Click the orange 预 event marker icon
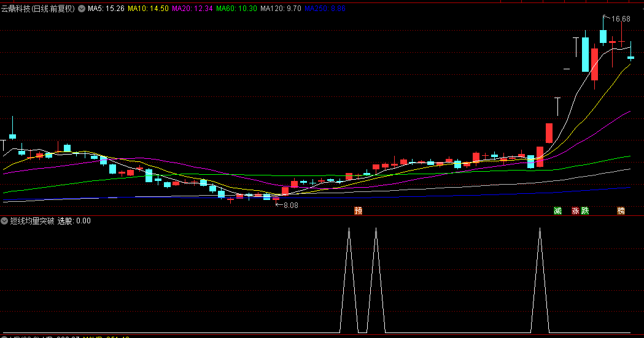The image size is (644, 338). [358, 211]
